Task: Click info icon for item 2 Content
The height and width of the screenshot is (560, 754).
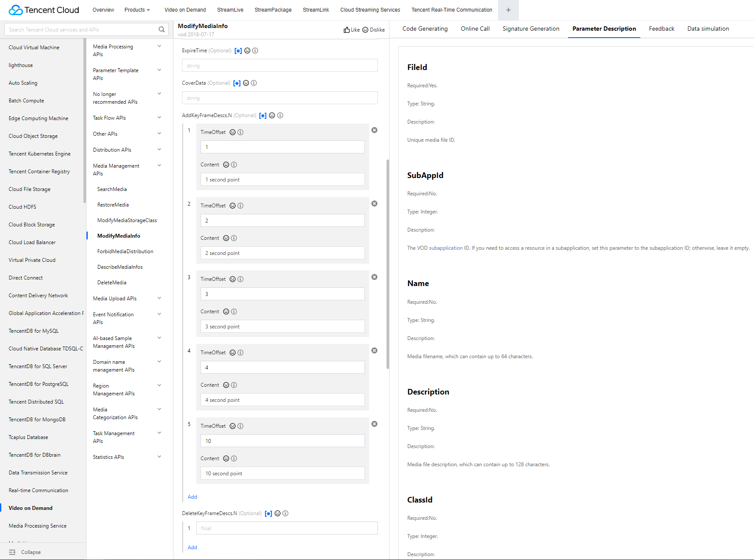Action: [x=234, y=238]
